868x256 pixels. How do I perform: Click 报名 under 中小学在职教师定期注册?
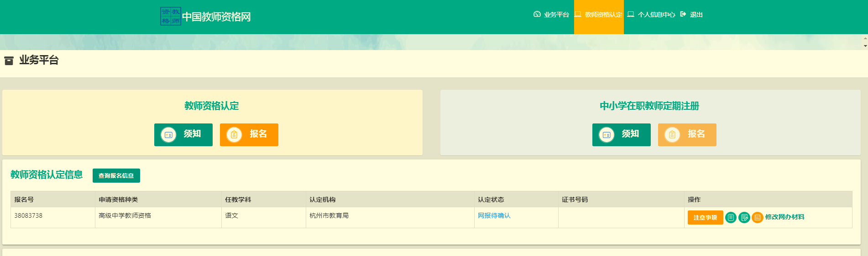(687, 134)
